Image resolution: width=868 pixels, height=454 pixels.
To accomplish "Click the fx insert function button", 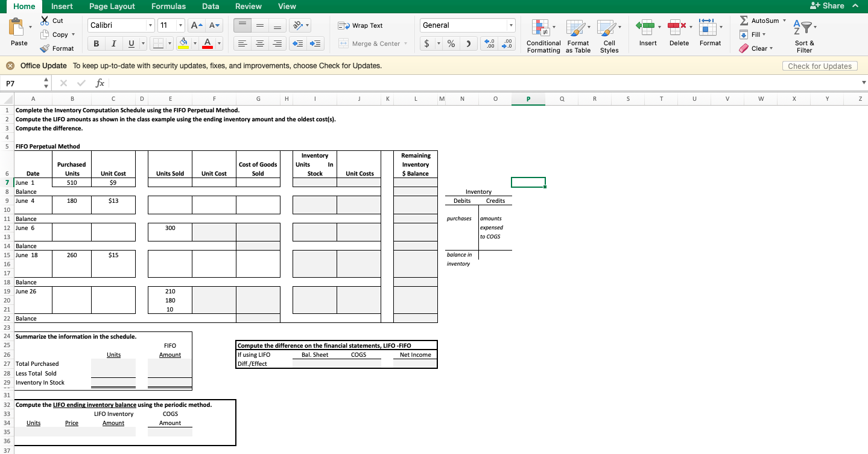I will click(x=100, y=83).
